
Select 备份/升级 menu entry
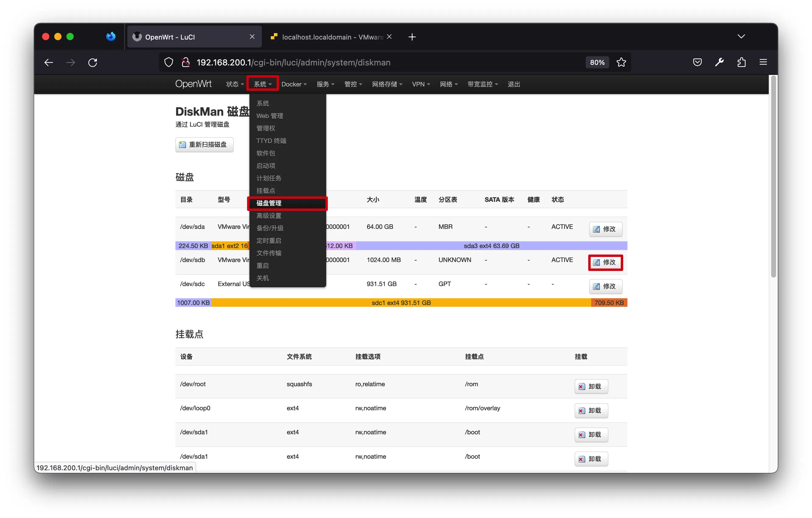click(288, 228)
